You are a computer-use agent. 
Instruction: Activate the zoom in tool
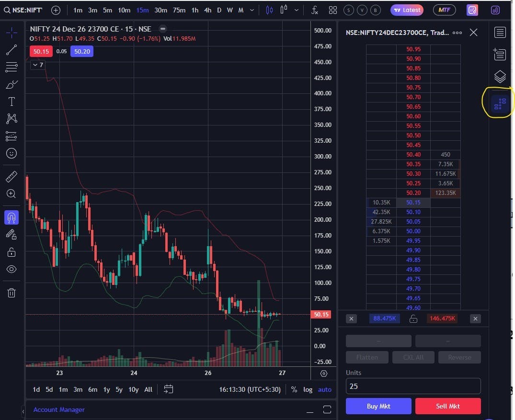(x=11, y=194)
